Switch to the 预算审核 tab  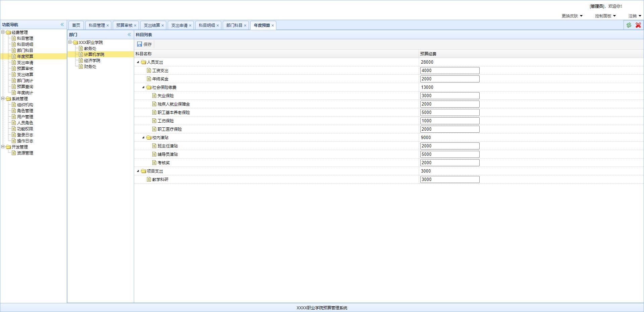click(124, 25)
